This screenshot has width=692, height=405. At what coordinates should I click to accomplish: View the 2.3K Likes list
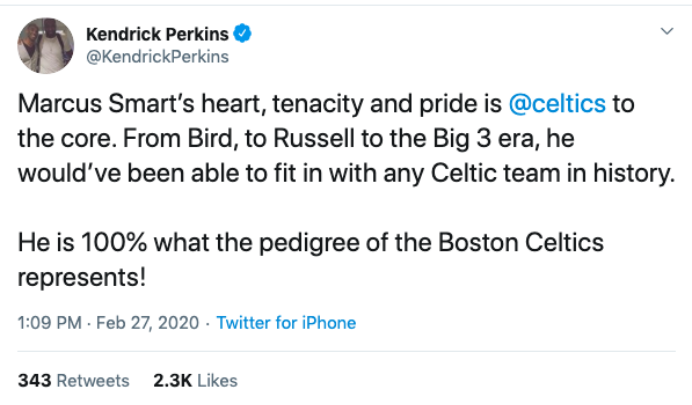click(x=195, y=380)
